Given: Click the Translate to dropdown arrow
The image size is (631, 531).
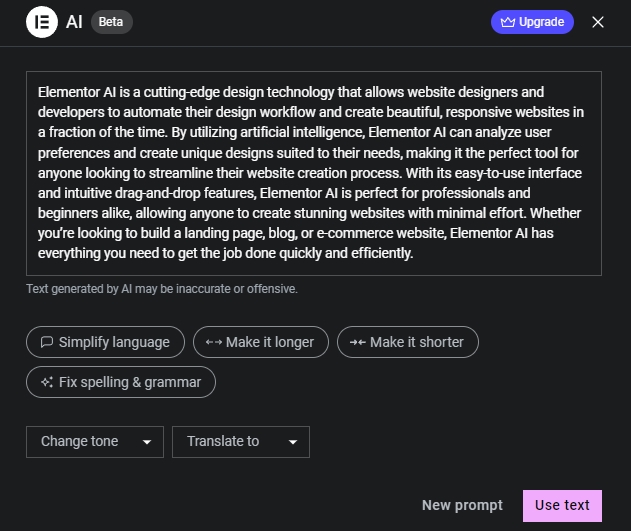Looking at the screenshot, I should (x=293, y=442).
